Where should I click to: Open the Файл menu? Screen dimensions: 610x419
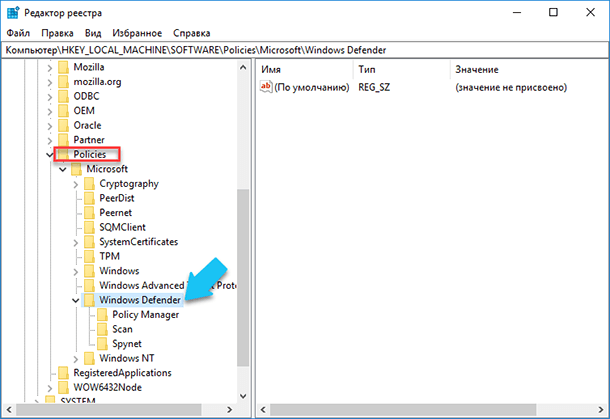(x=18, y=33)
